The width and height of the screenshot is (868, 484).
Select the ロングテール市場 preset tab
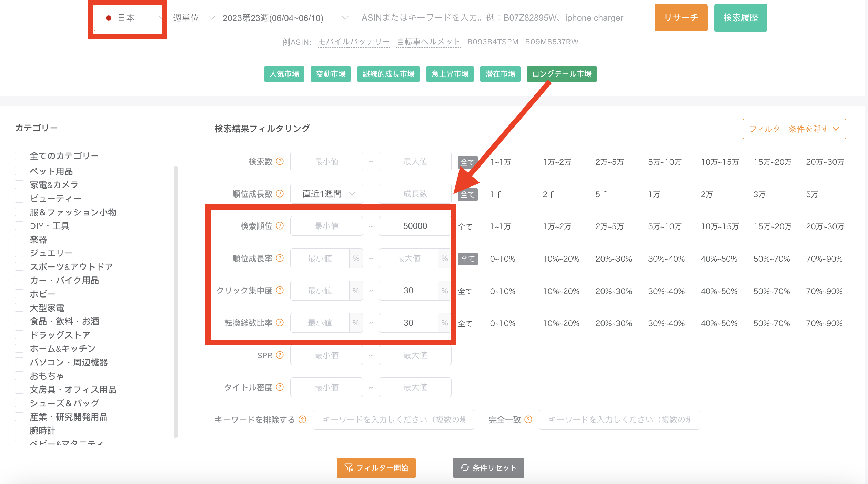562,74
